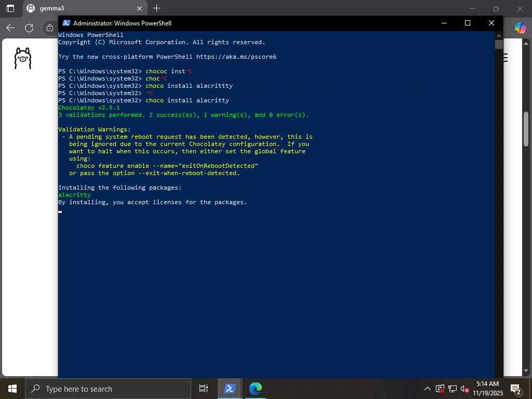The width and height of the screenshot is (532, 399).
Task: Click the Copyright Microsoft Corporation line
Action: pyautogui.click(x=162, y=42)
